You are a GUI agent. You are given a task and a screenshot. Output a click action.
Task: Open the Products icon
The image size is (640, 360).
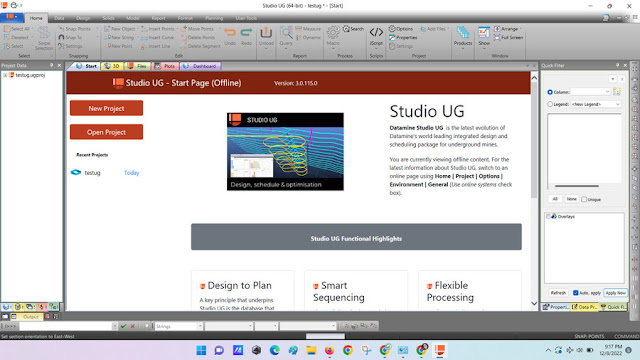pyautogui.click(x=463, y=33)
